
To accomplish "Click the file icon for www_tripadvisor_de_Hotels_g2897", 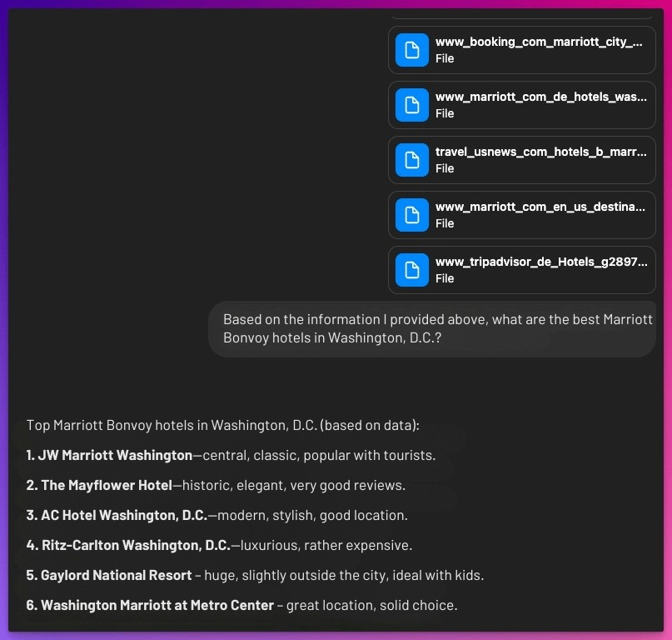I will (412, 270).
